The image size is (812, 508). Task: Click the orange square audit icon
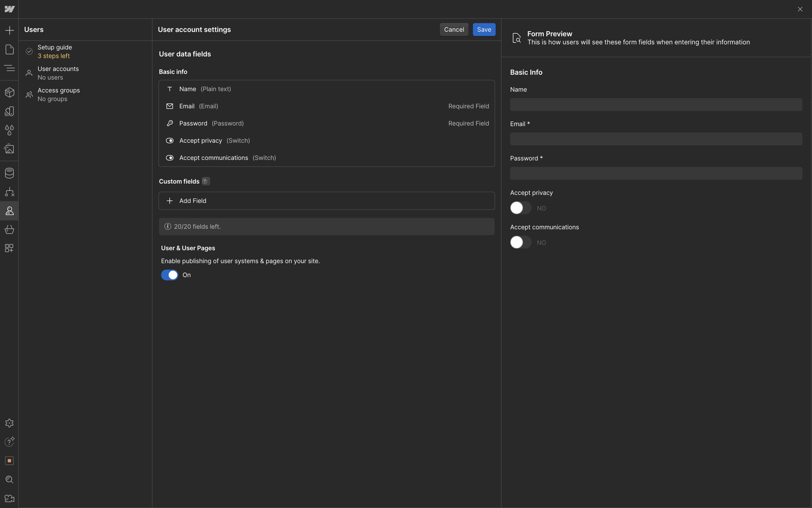pyautogui.click(x=9, y=461)
